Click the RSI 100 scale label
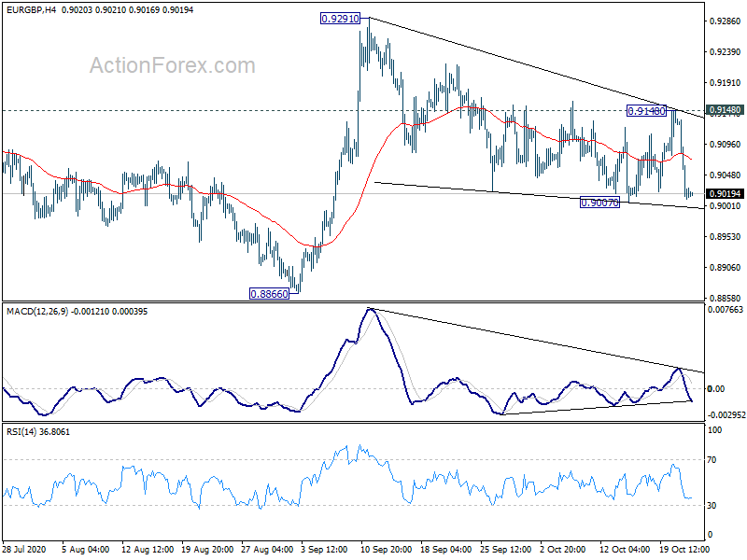The width and height of the screenshot is (747, 560). point(715,430)
